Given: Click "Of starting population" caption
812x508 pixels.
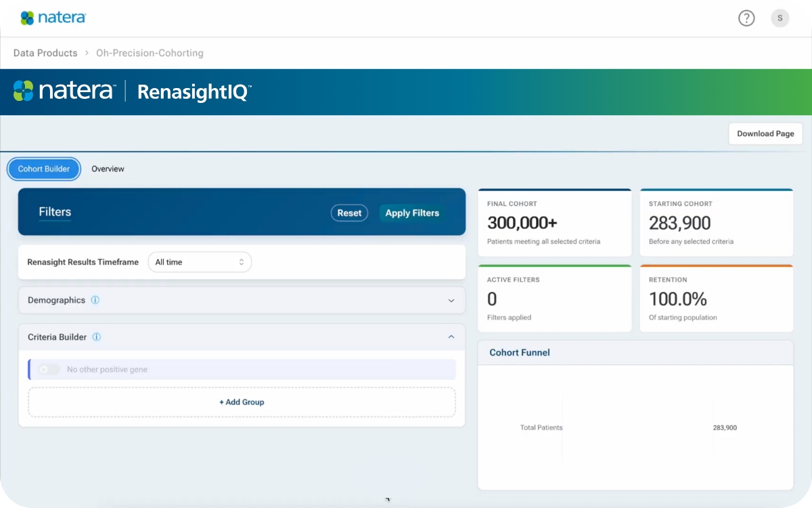Looking at the screenshot, I should (683, 317).
